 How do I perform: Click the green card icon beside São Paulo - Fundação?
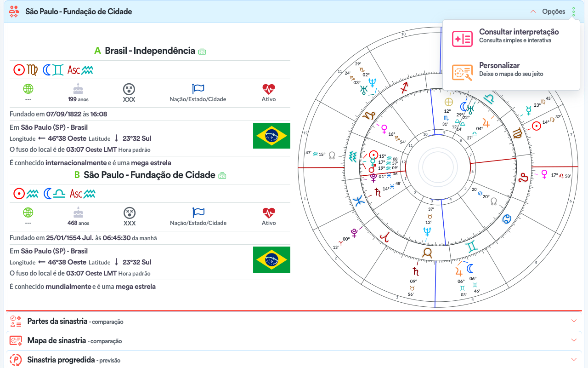(222, 175)
